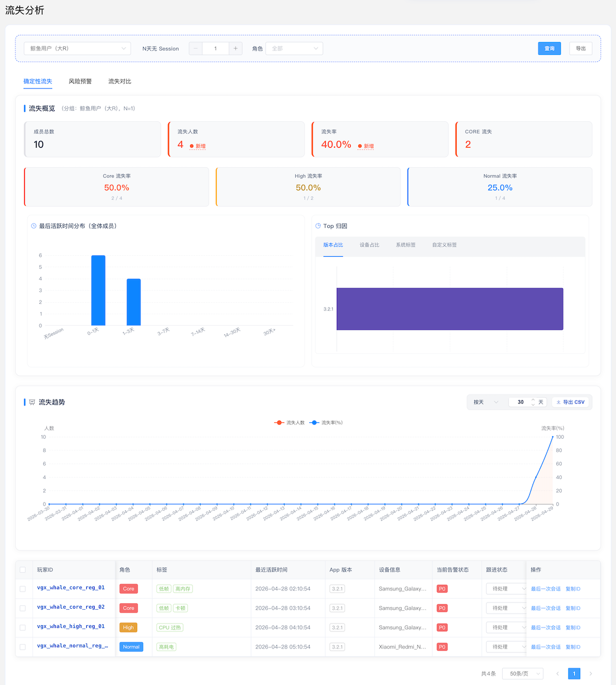Toggle the select-all checkbox in table header
Viewport: 616px width, 685px height.
[23, 570]
